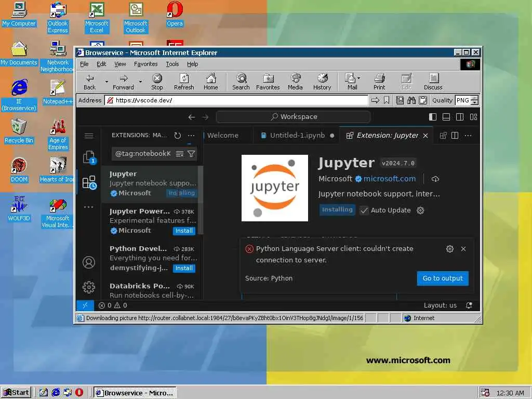The width and height of the screenshot is (532, 399).
Task: Adjust the Quality PNG stepper
Action: point(475,100)
